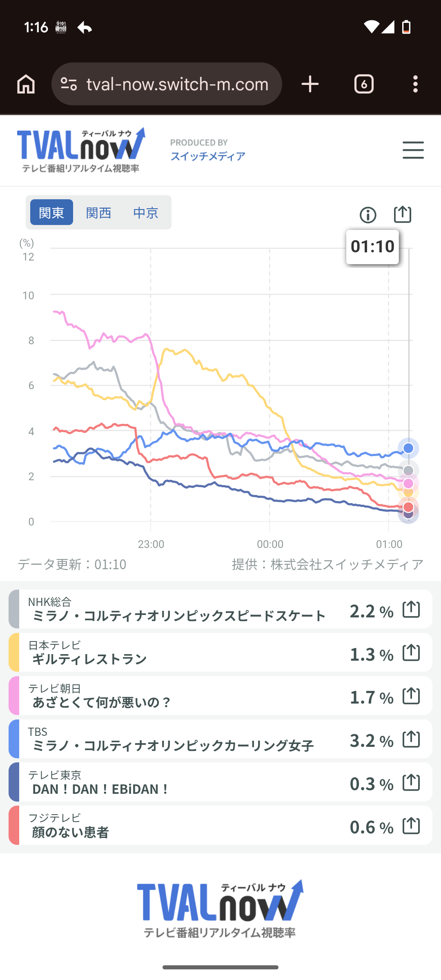Share the 日本テレビ program rating

coord(411,653)
